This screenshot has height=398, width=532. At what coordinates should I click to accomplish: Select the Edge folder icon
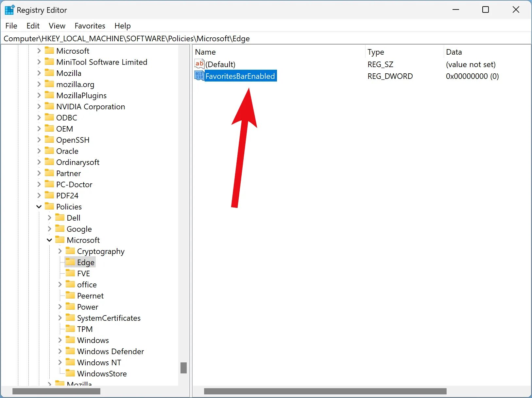(x=71, y=262)
